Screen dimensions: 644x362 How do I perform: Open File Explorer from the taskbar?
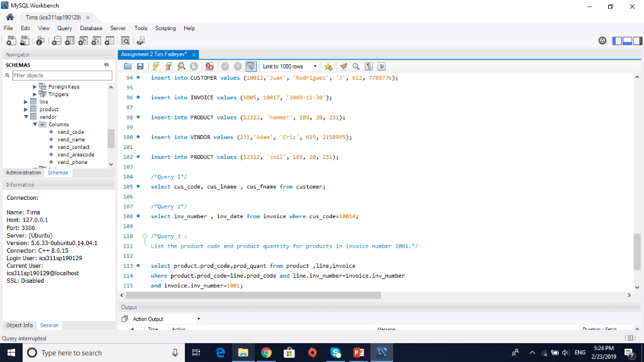243,353
